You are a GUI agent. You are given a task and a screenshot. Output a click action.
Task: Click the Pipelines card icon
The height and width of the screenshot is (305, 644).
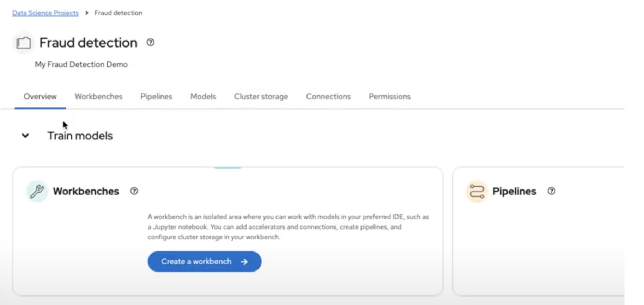[477, 191]
